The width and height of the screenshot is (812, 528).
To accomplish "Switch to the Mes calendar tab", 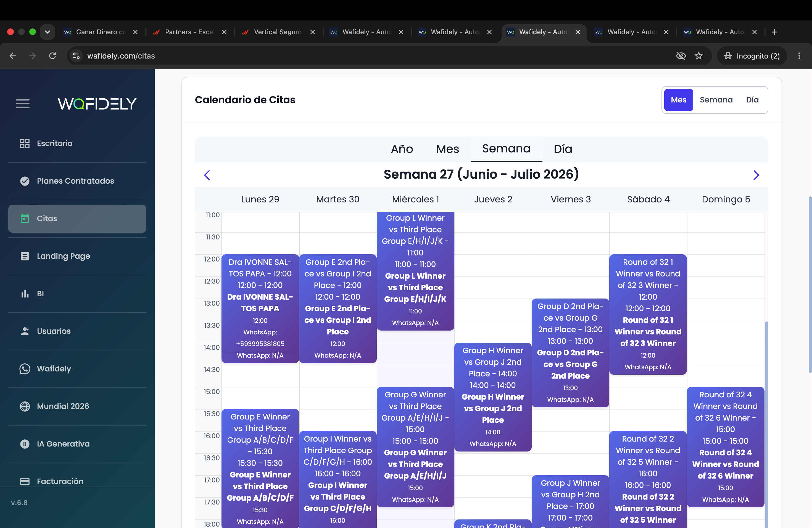I will [447, 149].
